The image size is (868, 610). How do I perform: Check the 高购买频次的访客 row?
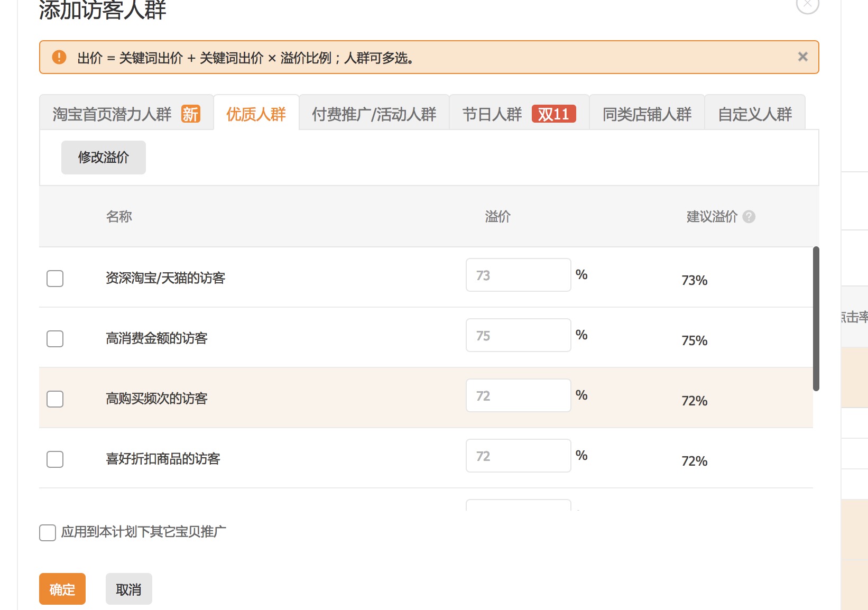click(x=54, y=399)
